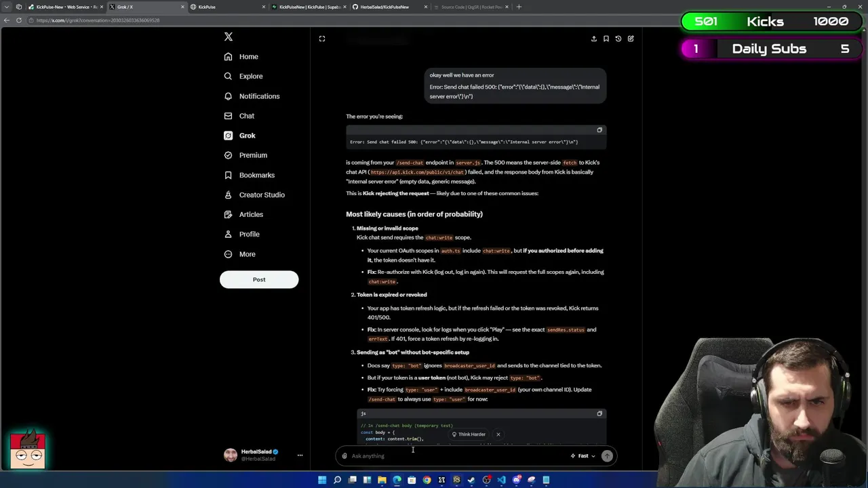
Task: Switch to the HerbalSalad/KickPulseNew GitHub tab
Action: coord(390,7)
